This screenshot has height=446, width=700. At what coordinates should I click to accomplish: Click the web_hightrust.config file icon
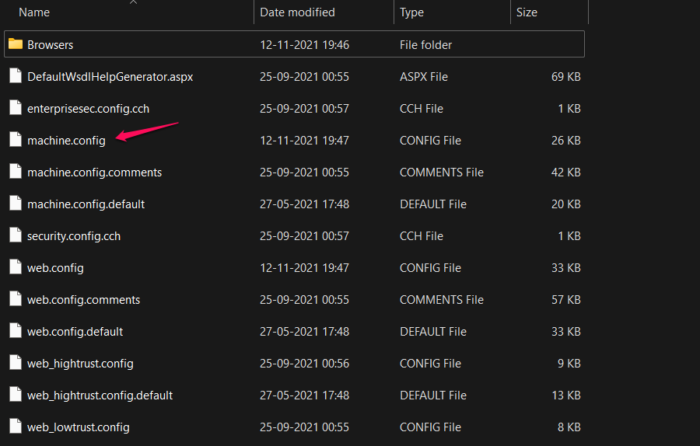14,363
